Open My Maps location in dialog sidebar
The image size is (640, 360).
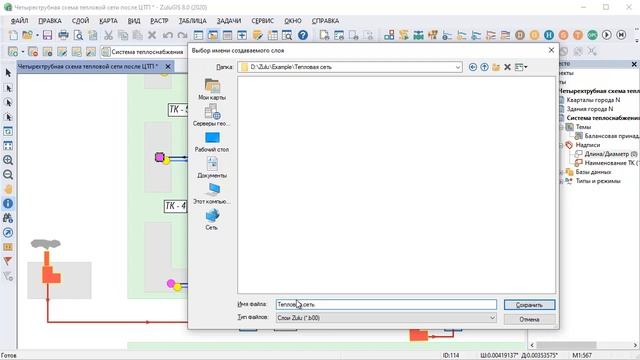point(212,89)
